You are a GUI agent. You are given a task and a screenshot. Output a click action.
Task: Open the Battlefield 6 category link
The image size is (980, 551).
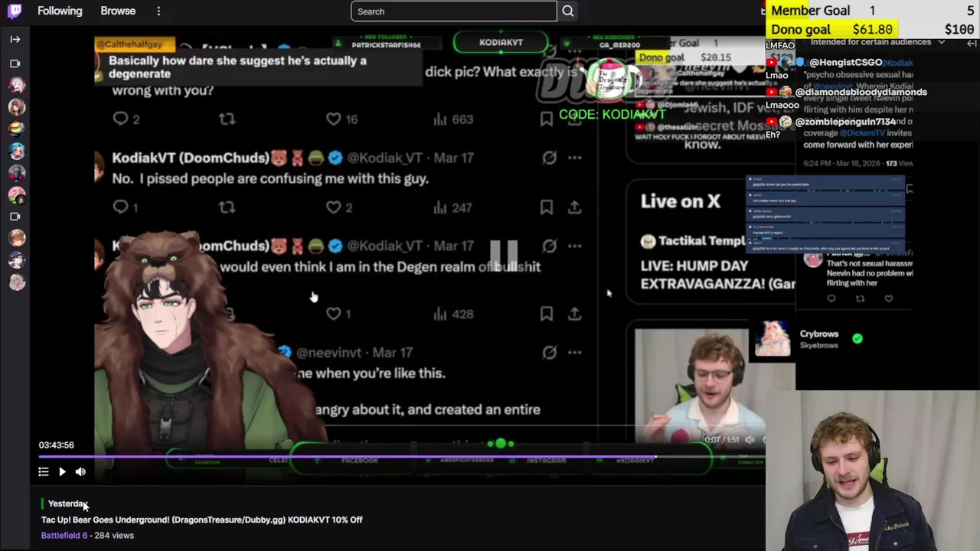[x=64, y=536]
